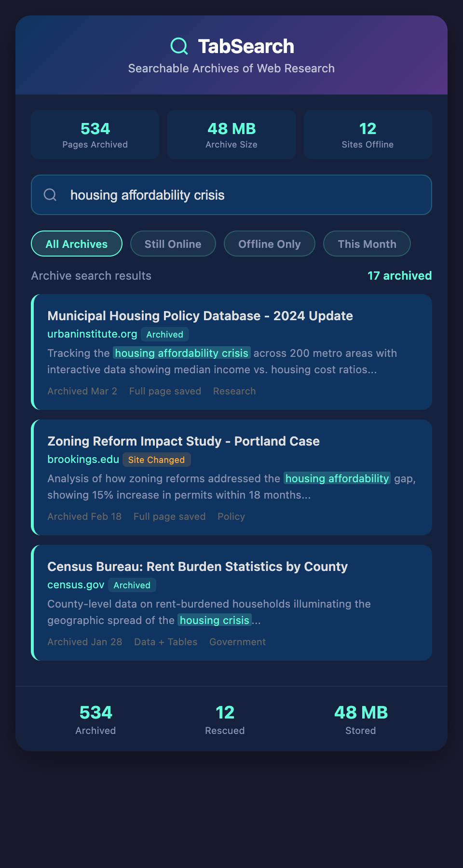Click the search icon in search box

pos(50,195)
